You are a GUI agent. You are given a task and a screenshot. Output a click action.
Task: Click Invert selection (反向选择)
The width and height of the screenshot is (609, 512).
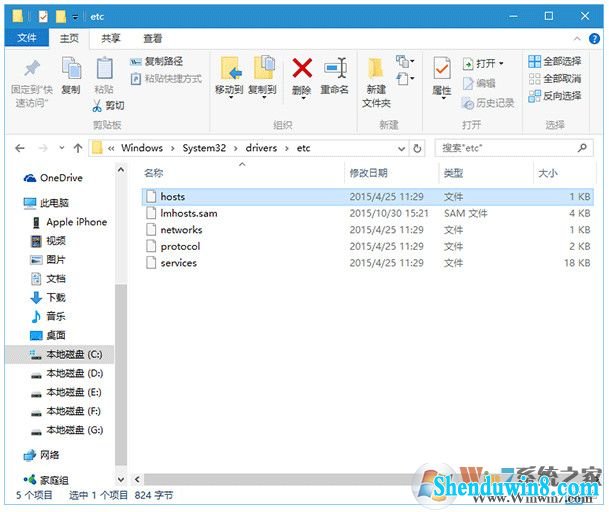tap(555, 96)
